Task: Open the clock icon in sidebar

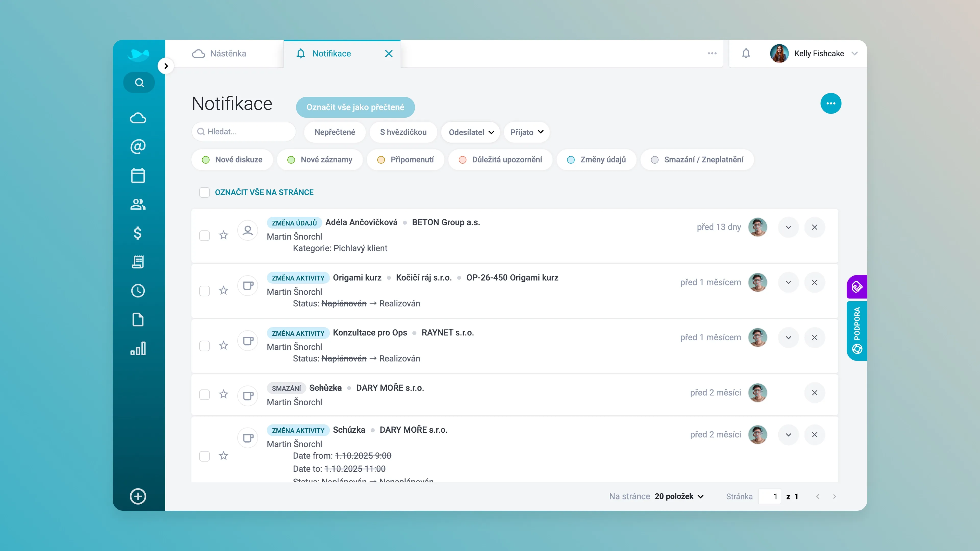Action: pyautogui.click(x=138, y=291)
